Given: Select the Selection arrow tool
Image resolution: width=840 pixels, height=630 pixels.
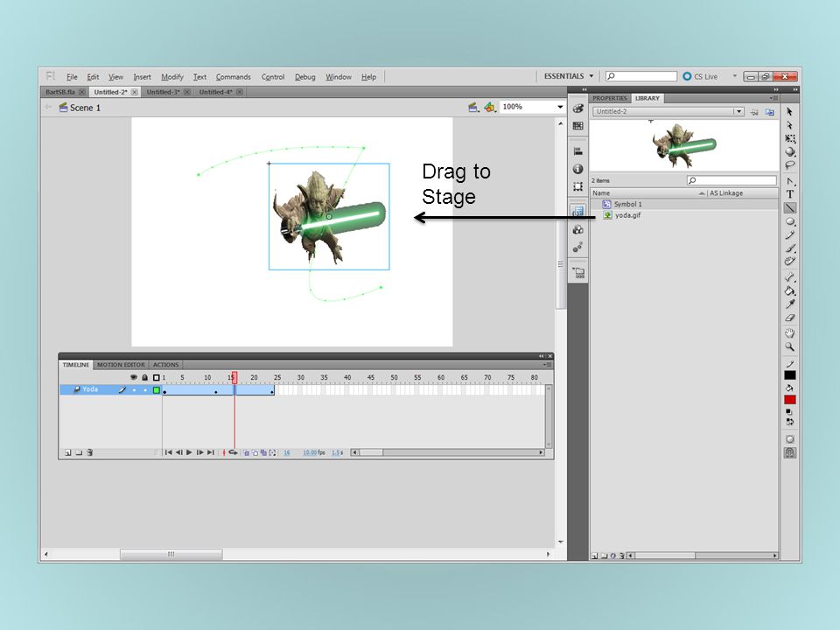Looking at the screenshot, I should point(789,111).
